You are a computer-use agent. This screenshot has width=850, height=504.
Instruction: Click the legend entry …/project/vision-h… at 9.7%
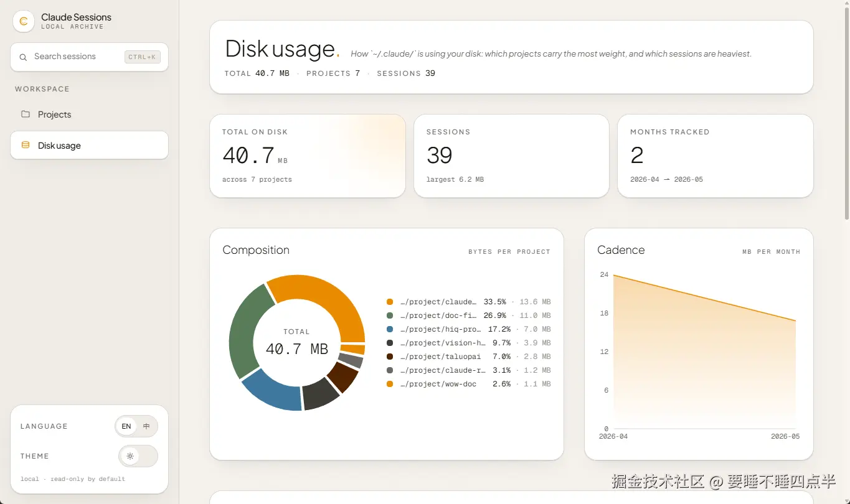pyautogui.click(x=468, y=343)
